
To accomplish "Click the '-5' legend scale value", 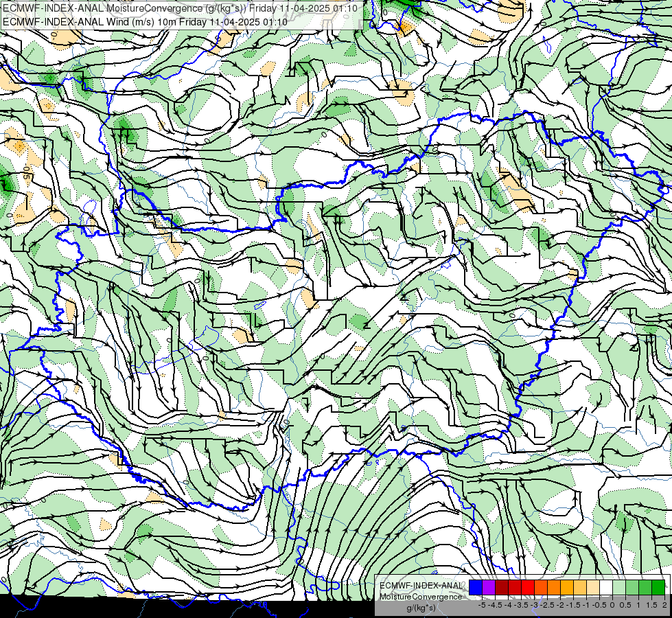I will coord(482,605).
